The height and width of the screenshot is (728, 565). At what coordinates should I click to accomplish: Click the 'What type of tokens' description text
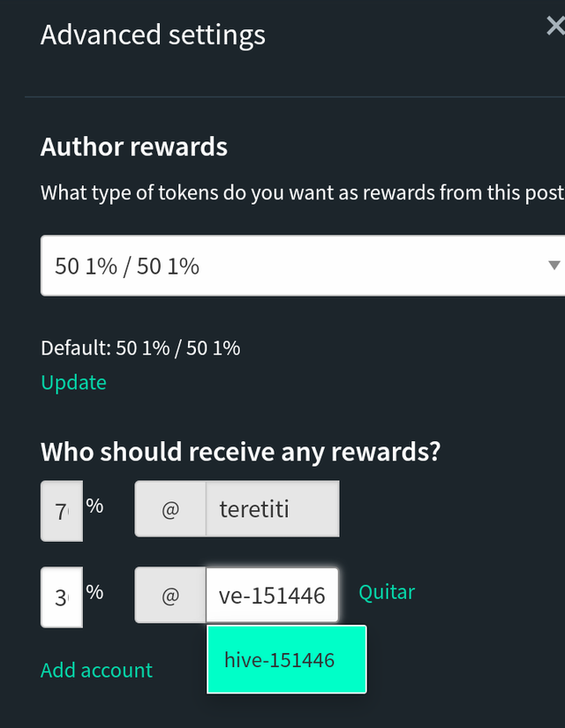pos(303,192)
